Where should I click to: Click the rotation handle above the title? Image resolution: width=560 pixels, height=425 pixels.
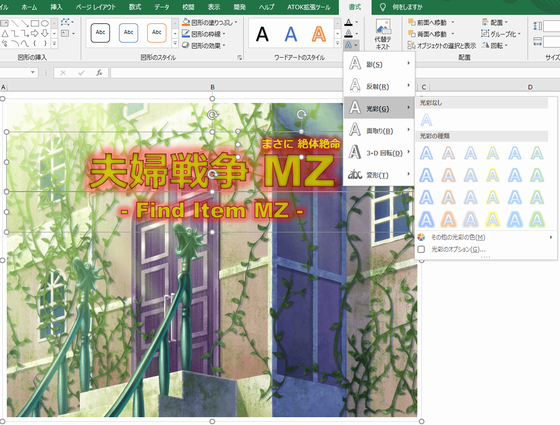pos(212,114)
